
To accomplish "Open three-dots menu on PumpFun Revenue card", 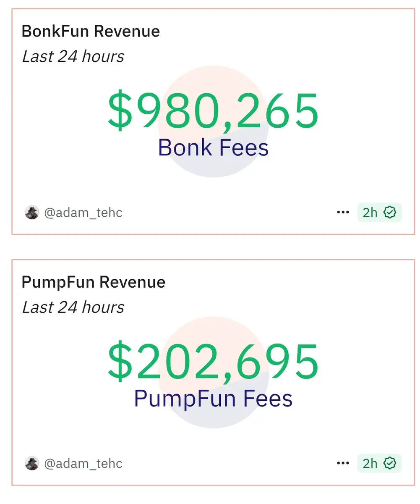I will (x=343, y=463).
